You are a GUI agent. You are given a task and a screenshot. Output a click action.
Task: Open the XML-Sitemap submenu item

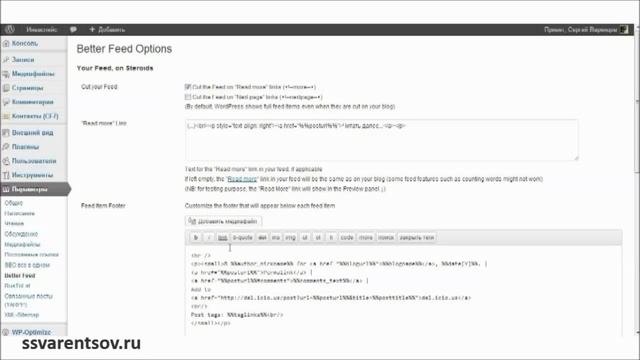click(21, 315)
